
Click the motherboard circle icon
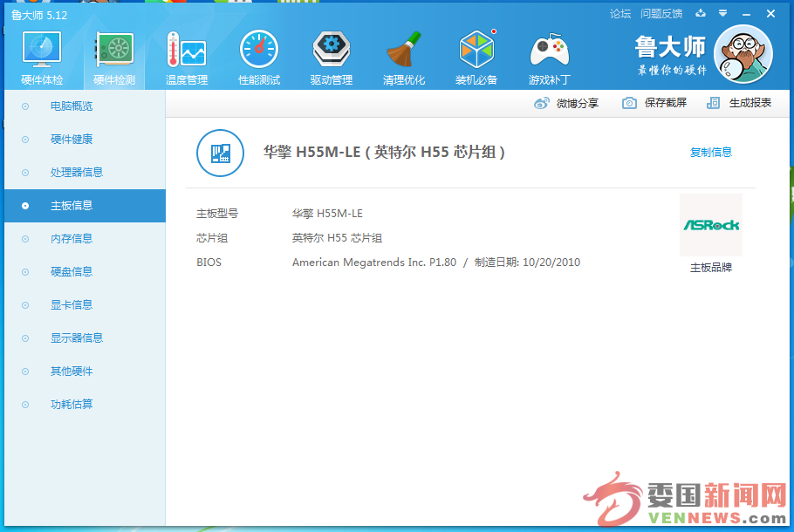(x=220, y=153)
